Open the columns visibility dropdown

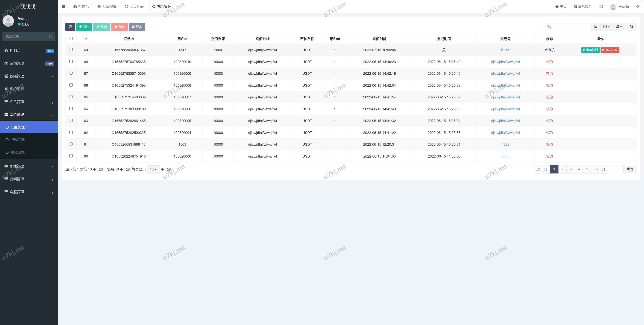point(606,27)
